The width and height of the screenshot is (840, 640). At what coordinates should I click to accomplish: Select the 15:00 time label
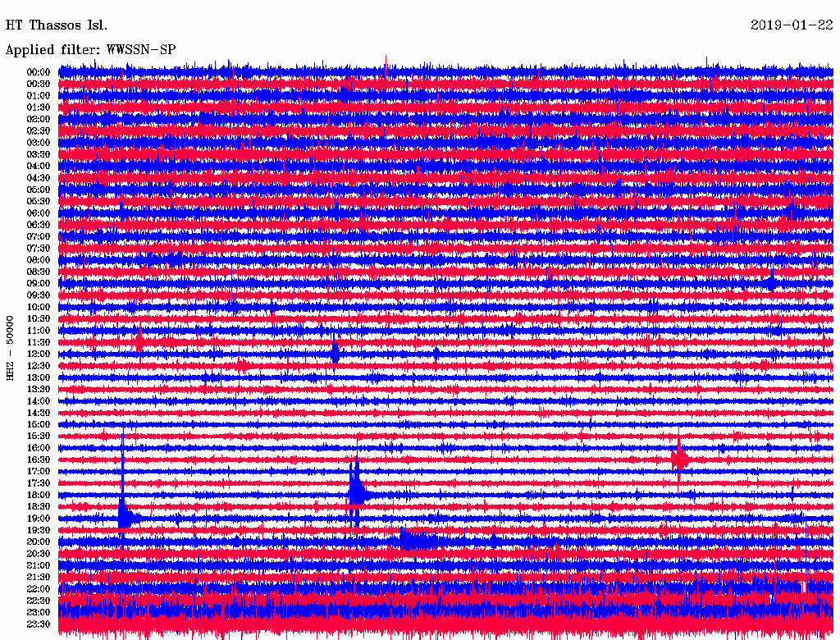tap(39, 424)
